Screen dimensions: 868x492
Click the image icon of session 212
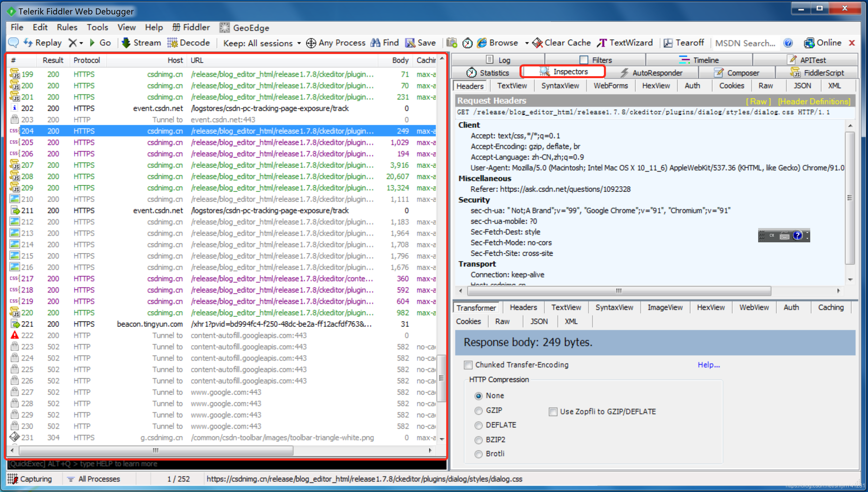[x=14, y=222]
